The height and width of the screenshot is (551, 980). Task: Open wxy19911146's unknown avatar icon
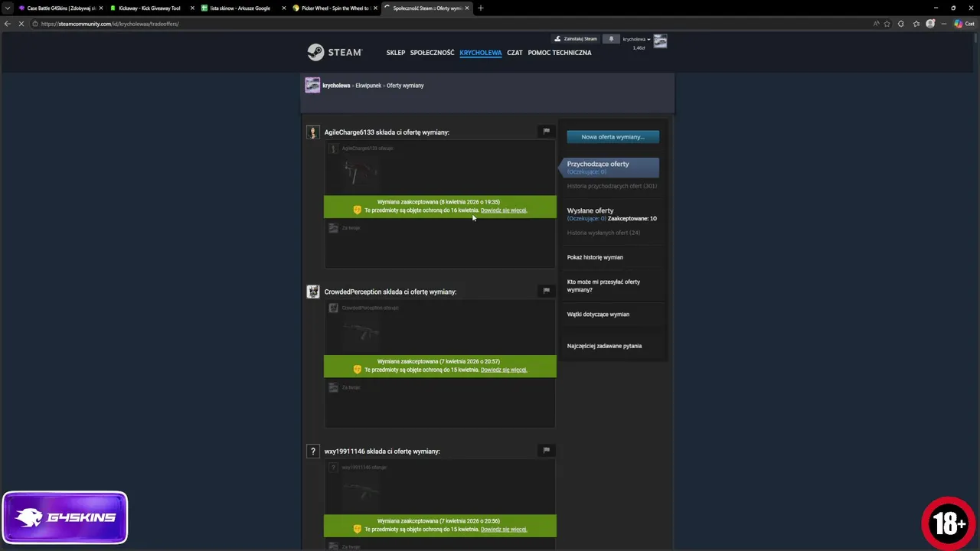[x=312, y=452]
